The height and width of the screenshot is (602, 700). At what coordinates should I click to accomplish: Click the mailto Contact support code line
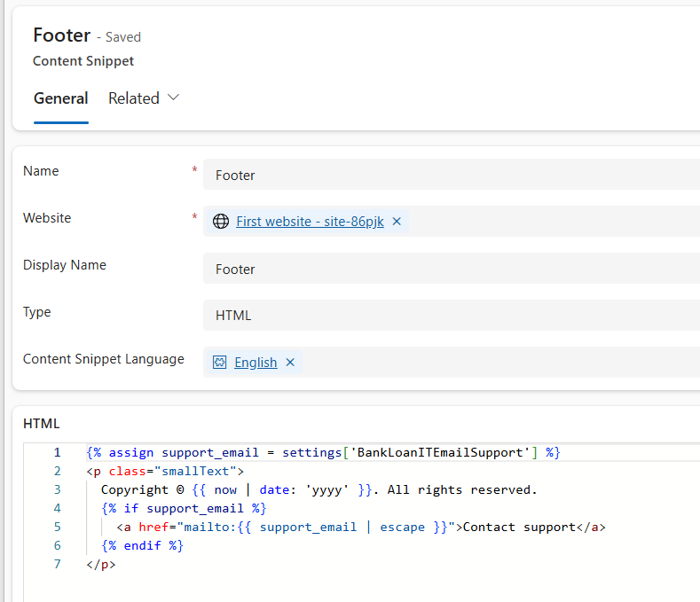(x=361, y=527)
